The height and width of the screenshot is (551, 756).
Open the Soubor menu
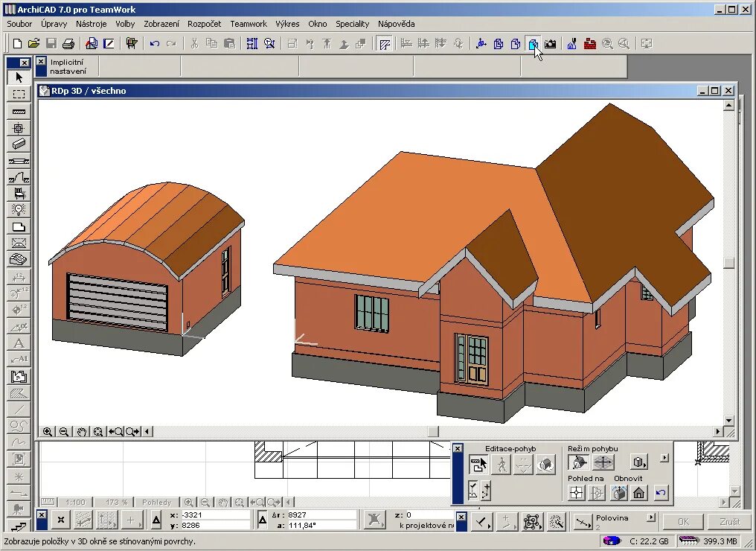[x=19, y=24]
